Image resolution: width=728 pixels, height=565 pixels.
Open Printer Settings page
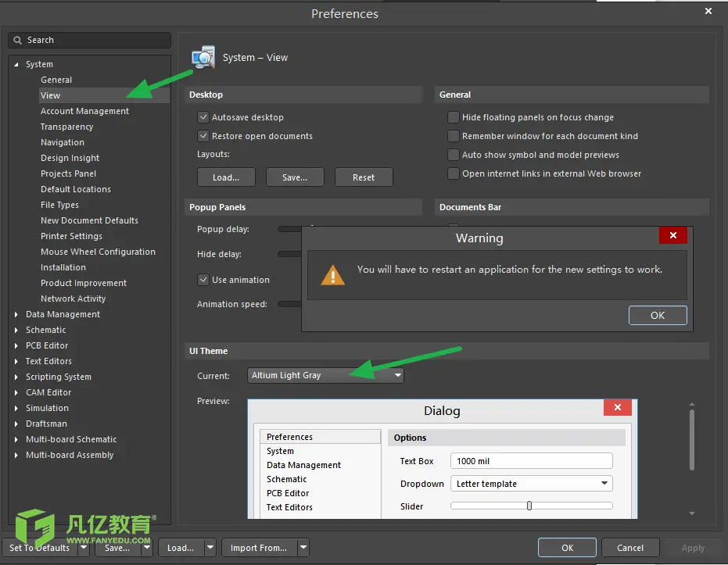[x=71, y=236]
